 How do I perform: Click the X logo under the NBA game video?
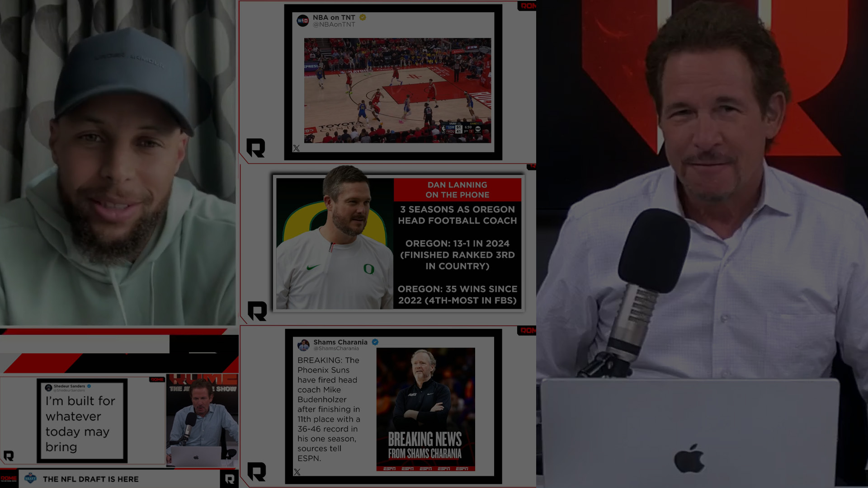(297, 148)
